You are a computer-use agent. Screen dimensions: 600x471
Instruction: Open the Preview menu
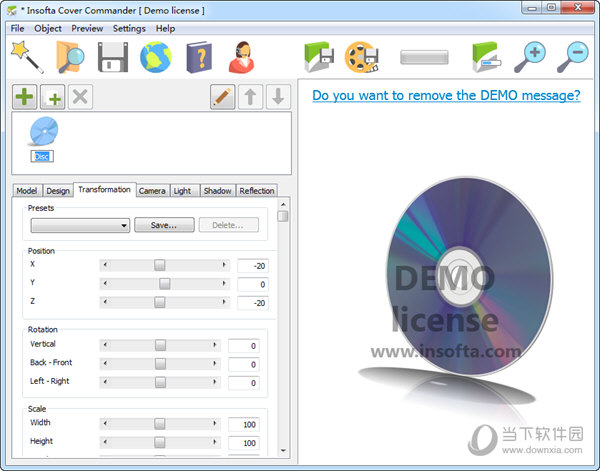click(x=87, y=28)
